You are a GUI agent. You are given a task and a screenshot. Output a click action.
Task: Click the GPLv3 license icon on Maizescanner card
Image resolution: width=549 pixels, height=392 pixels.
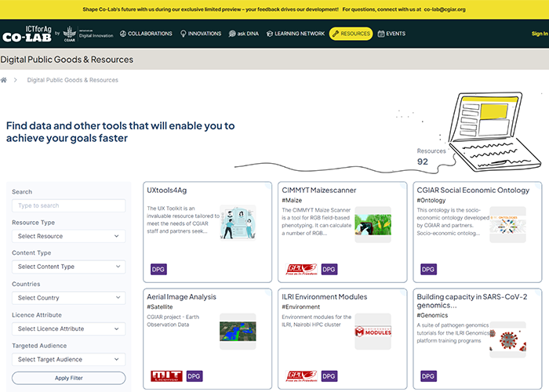click(x=301, y=269)
